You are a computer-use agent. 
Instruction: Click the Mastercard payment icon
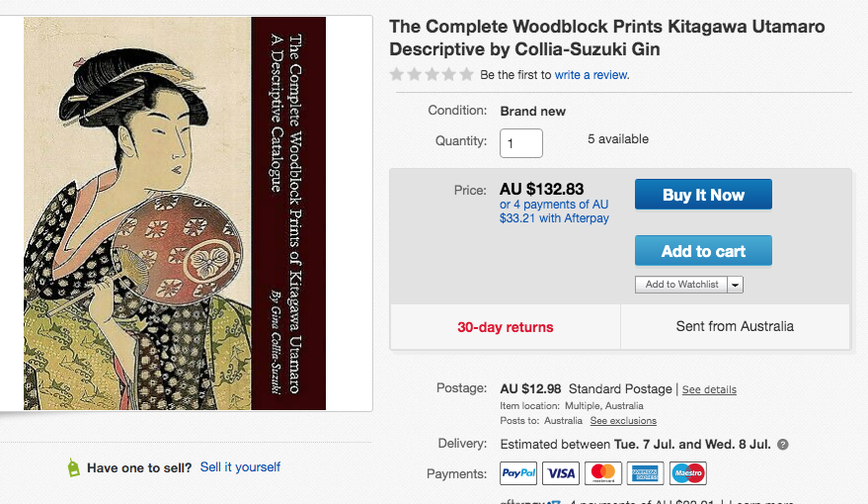pyautogui.click(x=603, y=473)
